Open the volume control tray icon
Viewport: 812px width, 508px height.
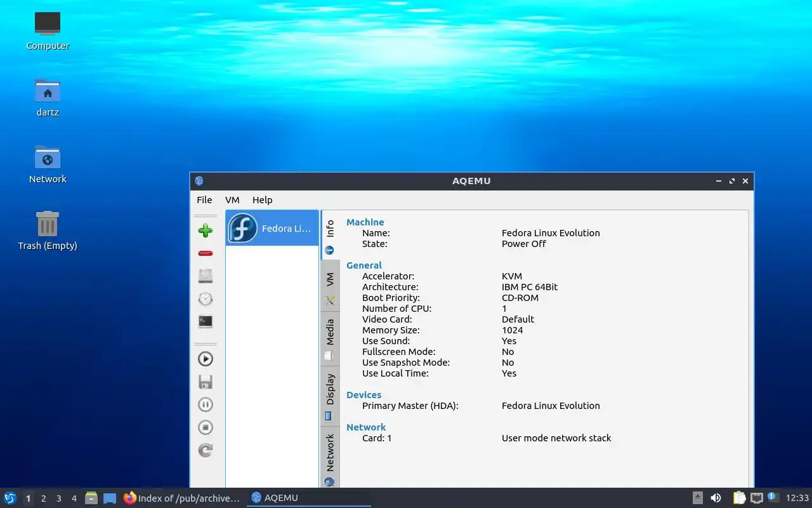click(716, 498)
